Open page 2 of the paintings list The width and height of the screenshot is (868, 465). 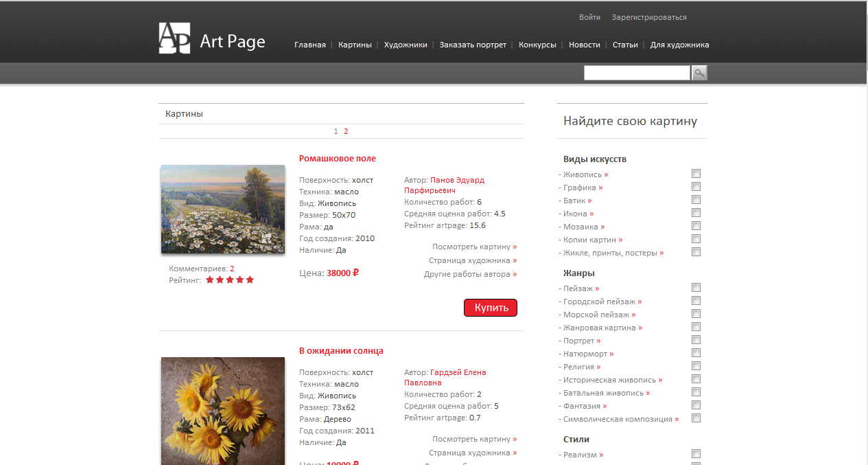[346, 131]
